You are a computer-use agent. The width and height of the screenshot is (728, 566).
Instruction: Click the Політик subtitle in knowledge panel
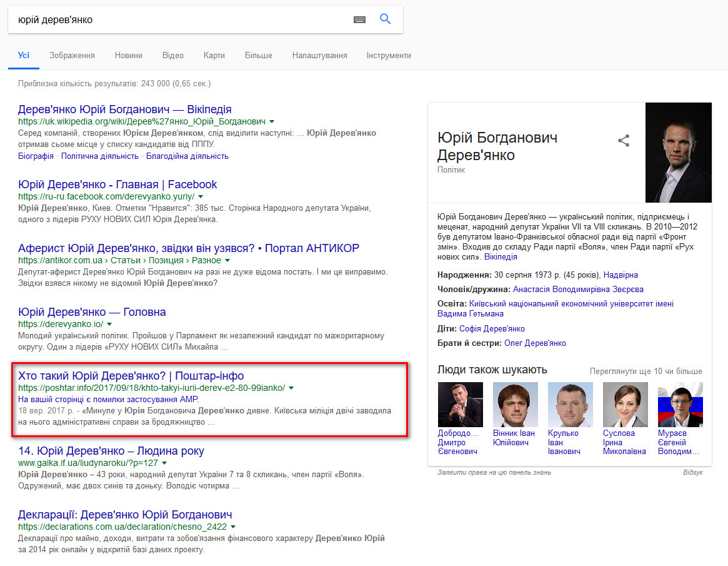[x=451, y=170]
